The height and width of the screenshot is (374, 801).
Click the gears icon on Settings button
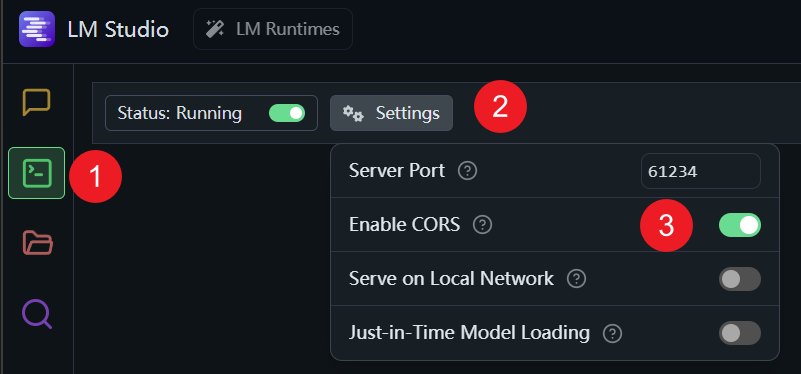(x=353, y=113)
